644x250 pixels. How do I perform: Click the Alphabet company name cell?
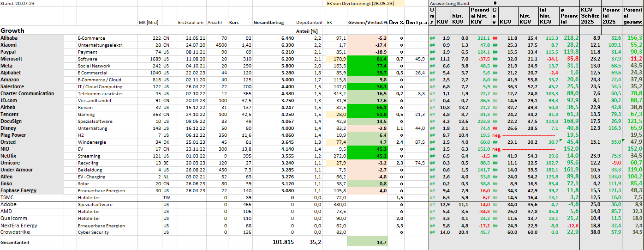(32, 73)
